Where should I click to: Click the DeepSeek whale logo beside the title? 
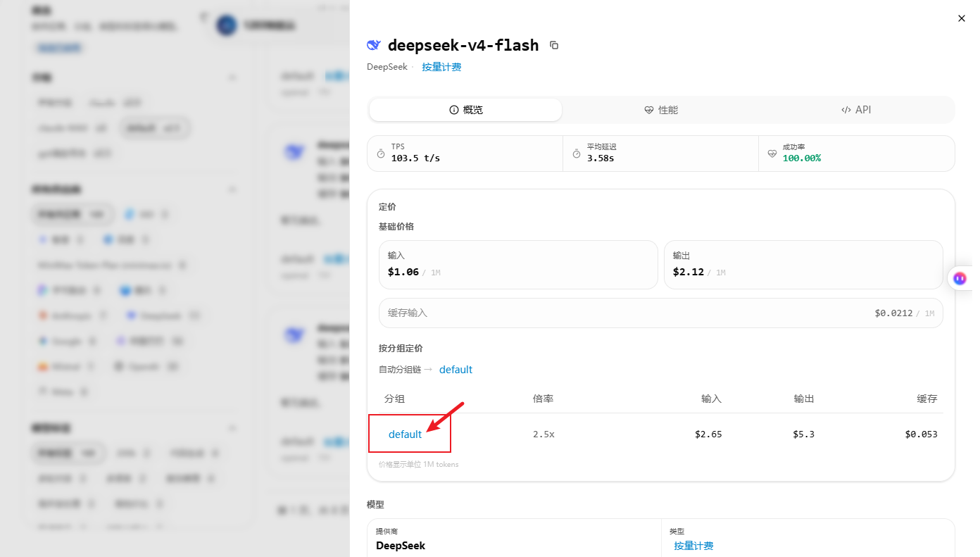pos(374,45)
